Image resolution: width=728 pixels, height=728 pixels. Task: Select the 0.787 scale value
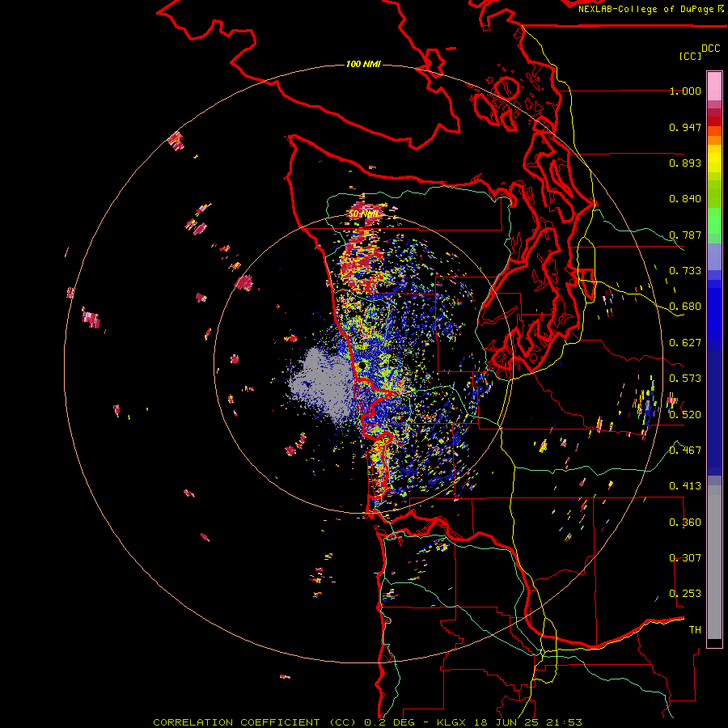click(685, 235)
